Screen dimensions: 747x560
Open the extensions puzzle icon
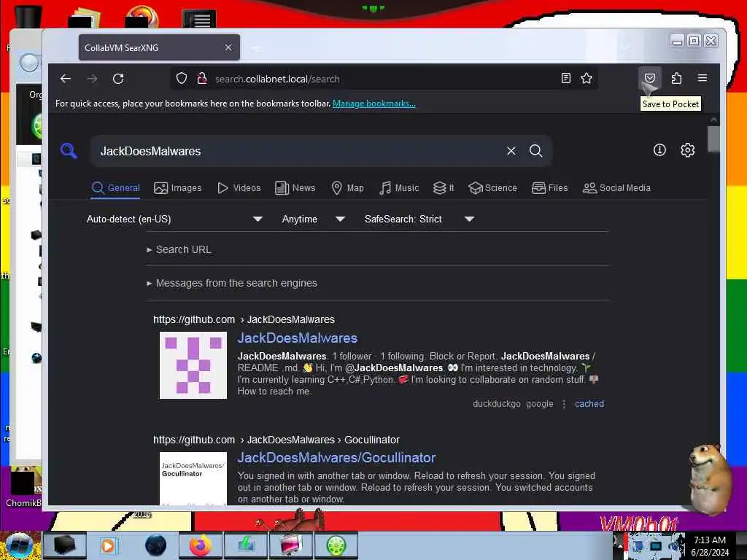[x=676, y=77]
